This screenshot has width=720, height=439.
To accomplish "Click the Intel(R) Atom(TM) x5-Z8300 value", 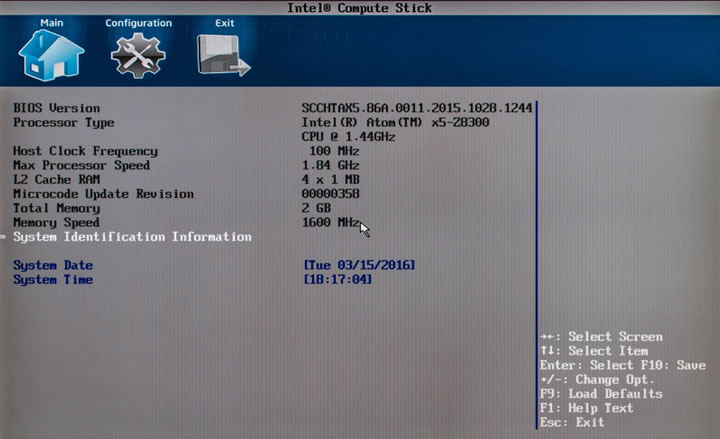I will coord(395,123).
